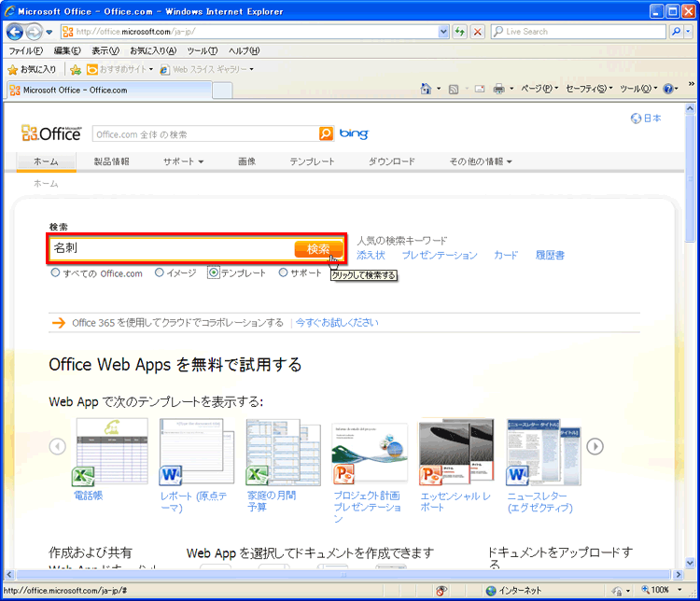Click the プレゼンテーション keyword link
700x601 pixels.
coord(440,256)
